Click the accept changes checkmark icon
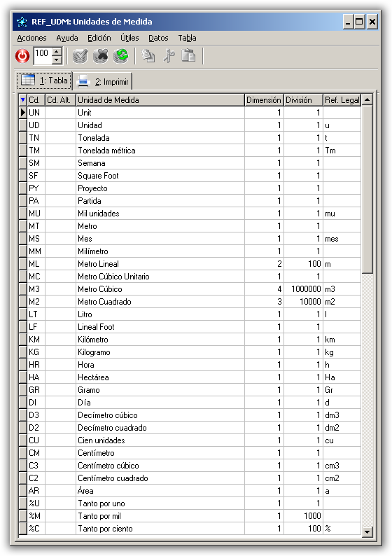392x556 pixels. point(80,56)
